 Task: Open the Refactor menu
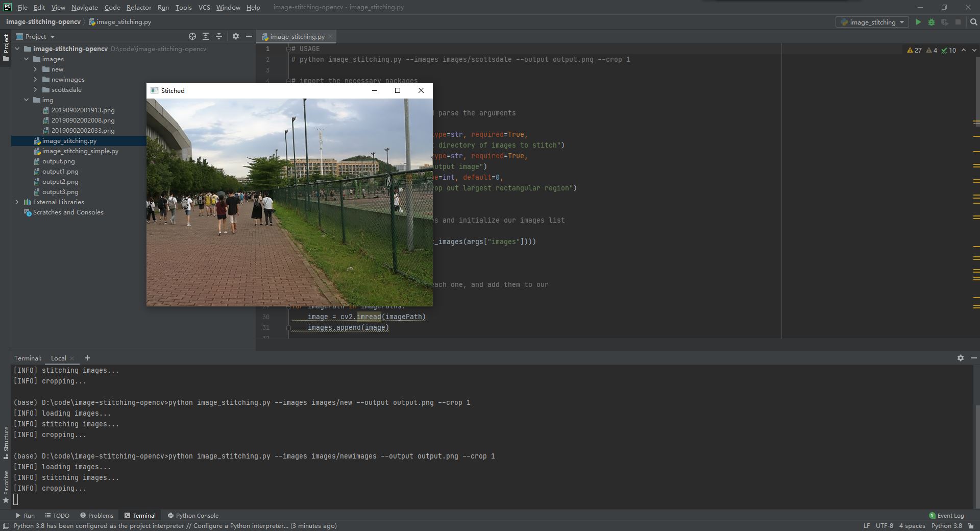[139, 7]
